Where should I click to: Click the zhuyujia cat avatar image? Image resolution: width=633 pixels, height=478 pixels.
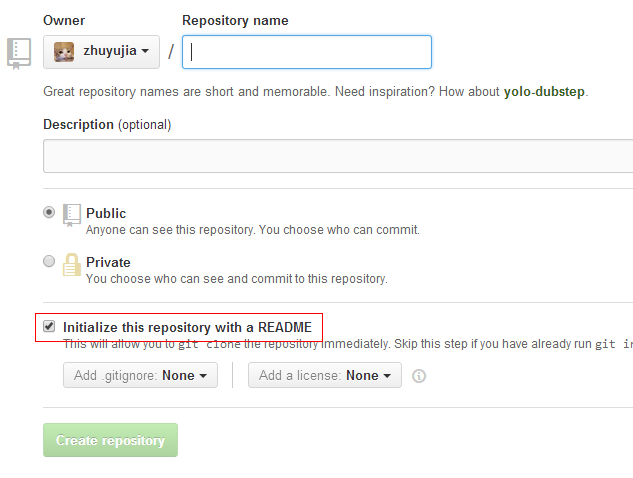(x=64, y=52)
